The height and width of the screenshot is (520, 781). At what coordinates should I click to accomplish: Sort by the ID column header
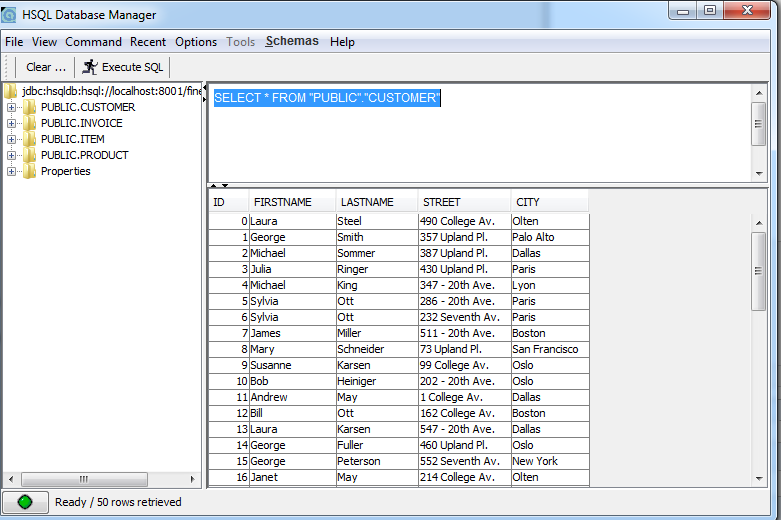(x=228, y=202)
